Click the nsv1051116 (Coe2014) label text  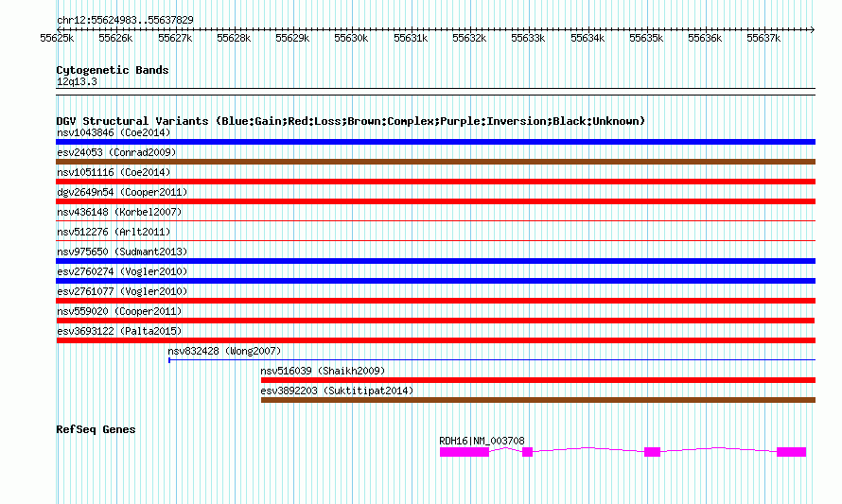(114, 172)
